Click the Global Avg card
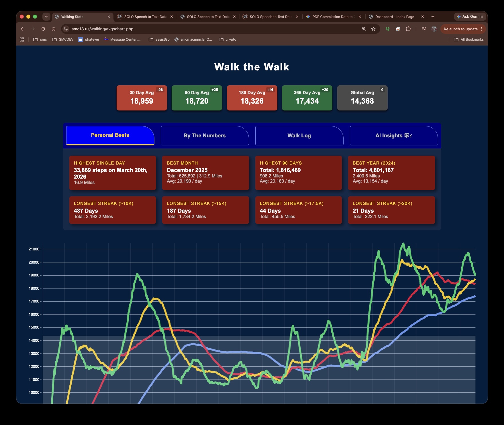This screenshot has width=504, height=425. point(362,98)
